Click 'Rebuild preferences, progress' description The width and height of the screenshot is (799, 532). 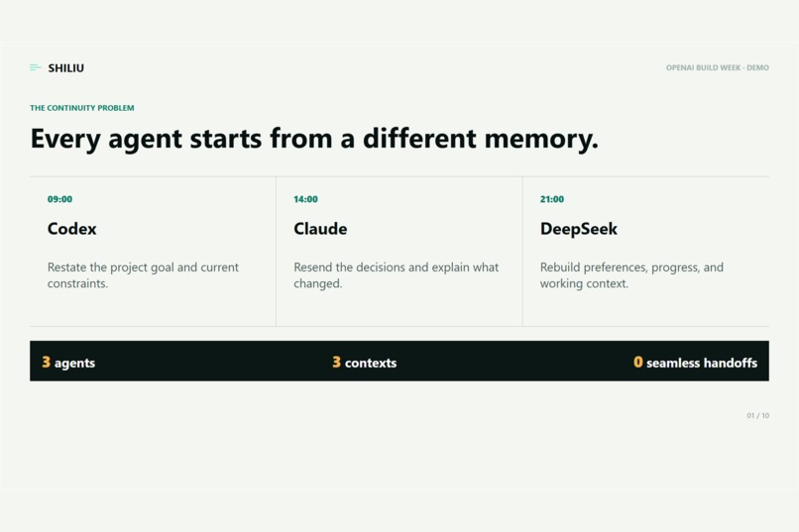coord(631,274)
